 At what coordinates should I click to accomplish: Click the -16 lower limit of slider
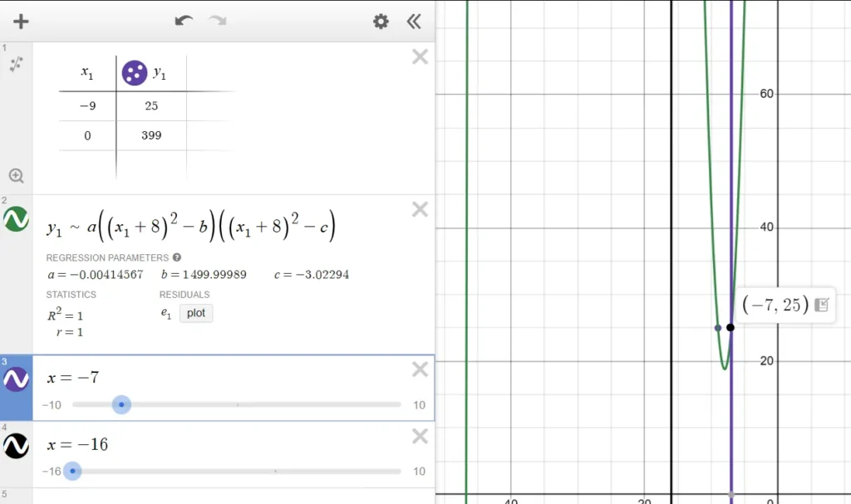click(53, 472)
